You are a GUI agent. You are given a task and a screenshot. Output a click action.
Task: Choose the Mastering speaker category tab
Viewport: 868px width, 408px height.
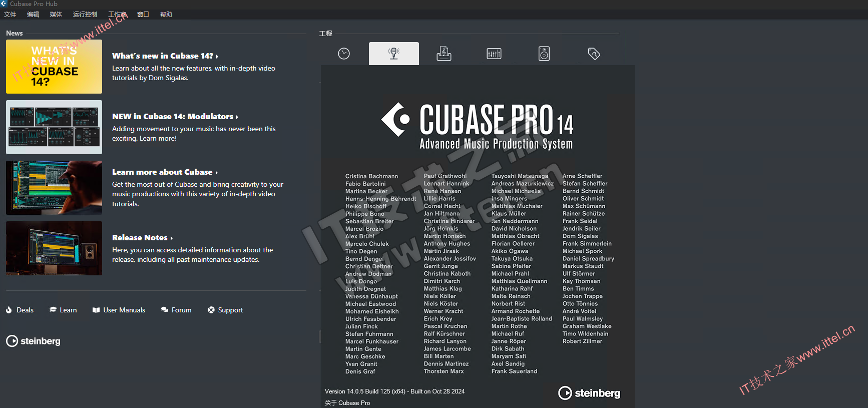544,54
